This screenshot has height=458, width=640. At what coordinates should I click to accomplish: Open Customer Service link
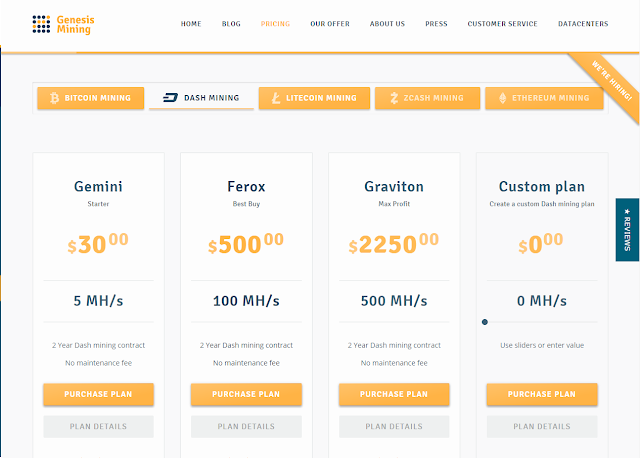502,24
